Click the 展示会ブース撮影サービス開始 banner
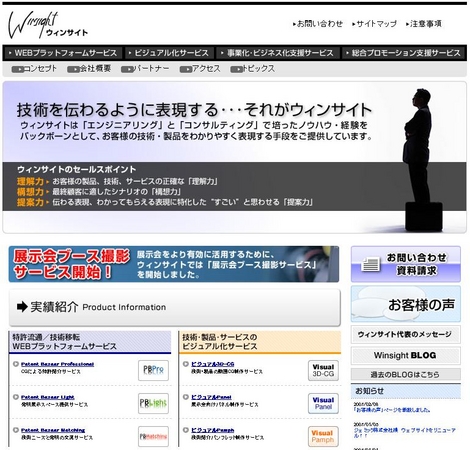470x450 pixels. [174, 264]
